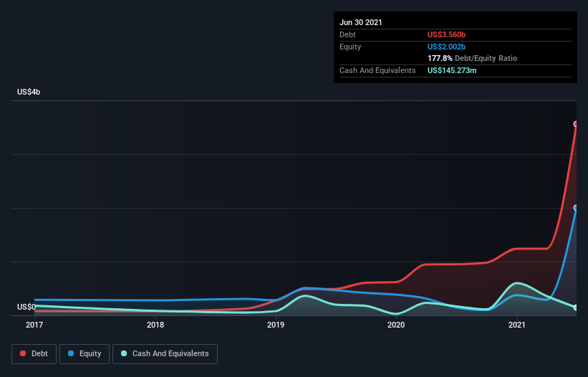Click the 177.8% Debt/Equity Ratio text

(x=472, y=58)
